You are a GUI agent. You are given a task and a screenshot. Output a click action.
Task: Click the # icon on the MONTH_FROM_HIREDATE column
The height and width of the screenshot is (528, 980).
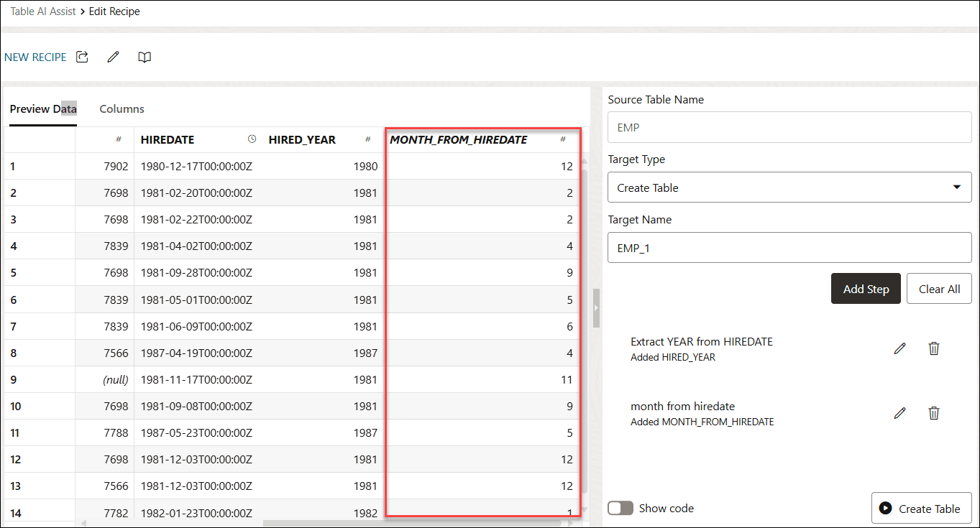click(x=563, y=139)
